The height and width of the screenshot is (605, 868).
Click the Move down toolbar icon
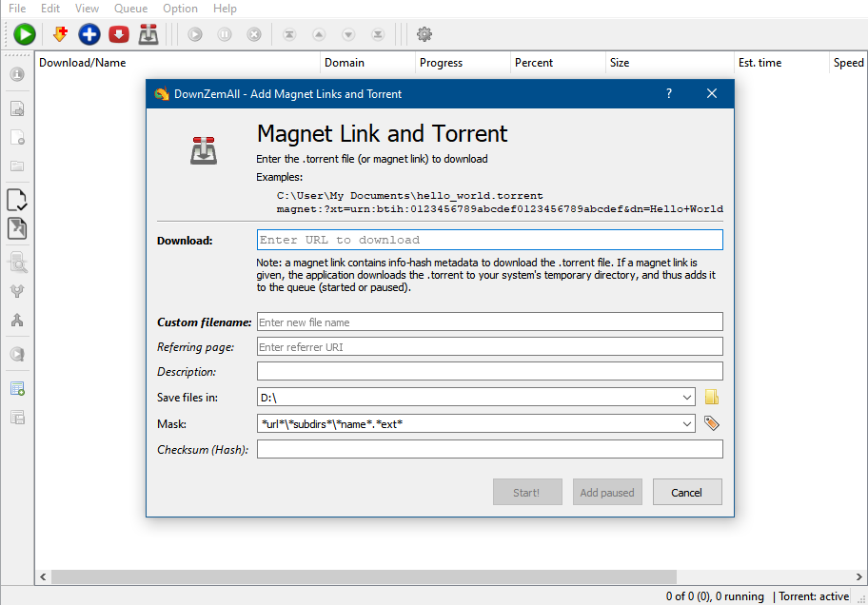[x=348, y=34]
